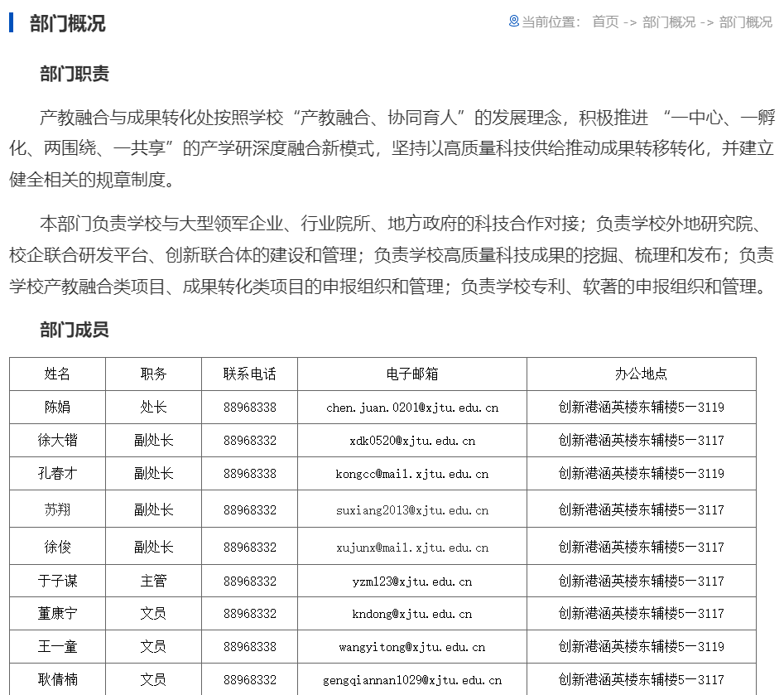This screenshot has height=695, width=784.
Task: Click the 部门职责 section heading
Action: pyautogui.click(x=75, y=74)
